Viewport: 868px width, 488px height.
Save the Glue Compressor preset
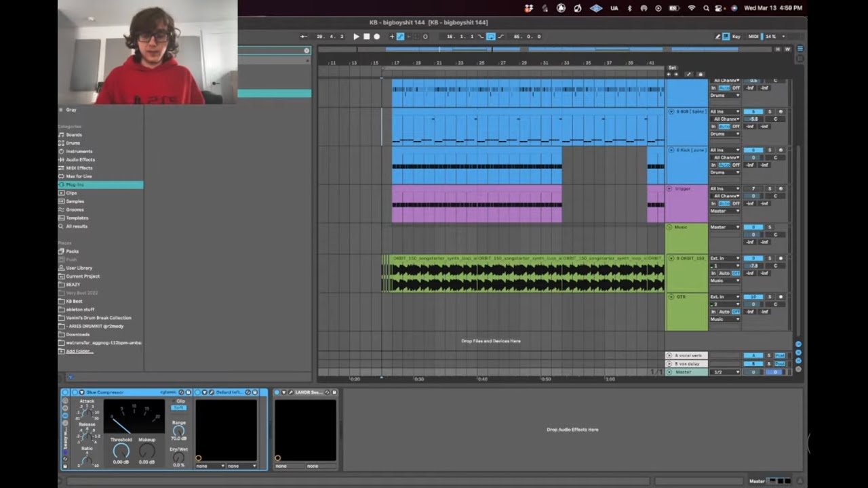188,392
